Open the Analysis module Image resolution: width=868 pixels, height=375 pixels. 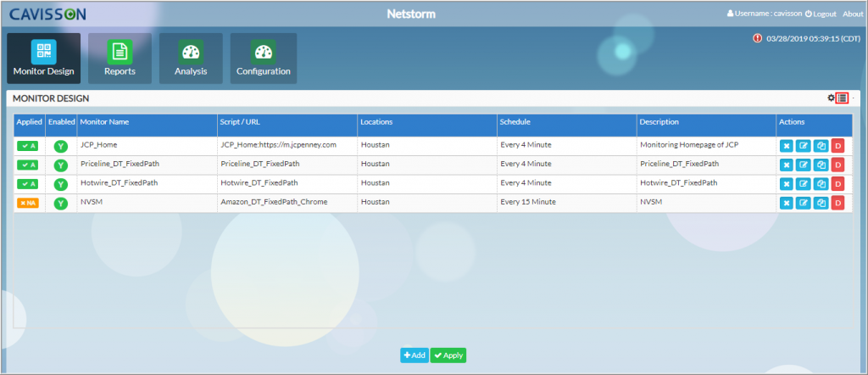[191, 59]
